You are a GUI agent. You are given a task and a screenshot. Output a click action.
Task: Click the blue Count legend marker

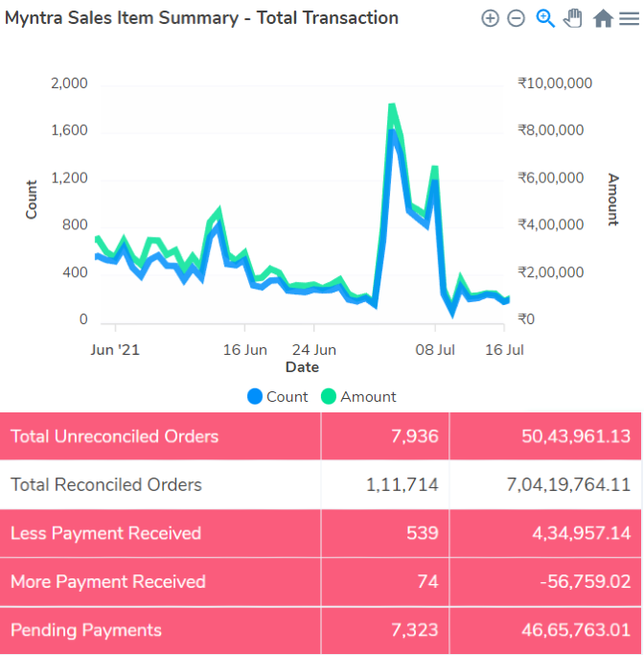255,396
